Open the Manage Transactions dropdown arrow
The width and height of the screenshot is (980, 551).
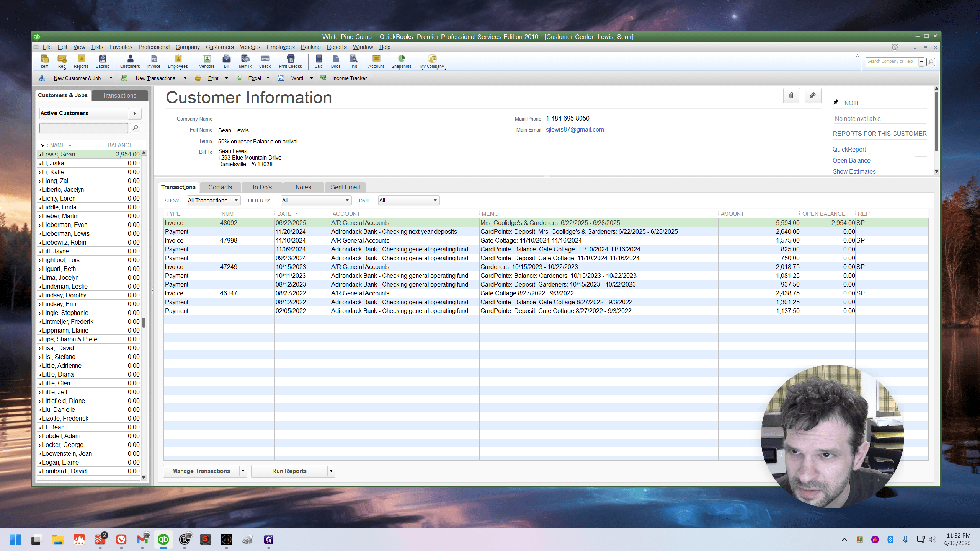click(243, 471)
